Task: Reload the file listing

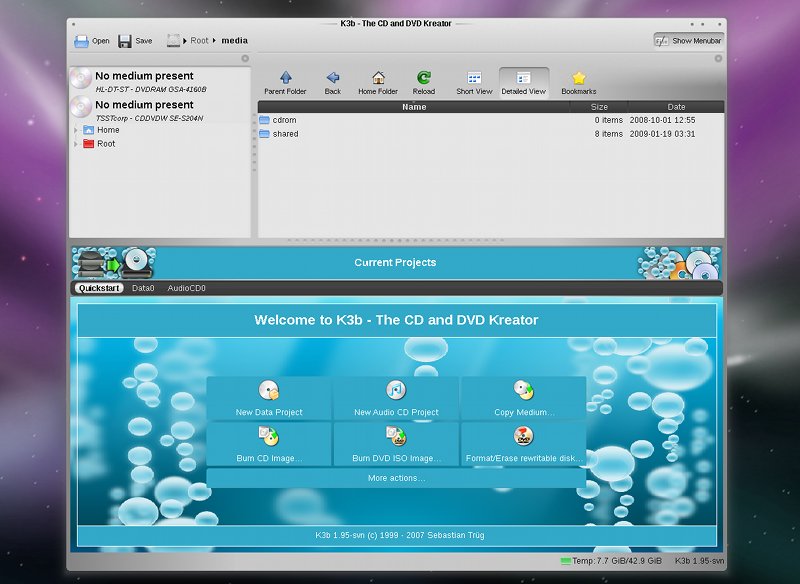Action: [x=423, y=83]
